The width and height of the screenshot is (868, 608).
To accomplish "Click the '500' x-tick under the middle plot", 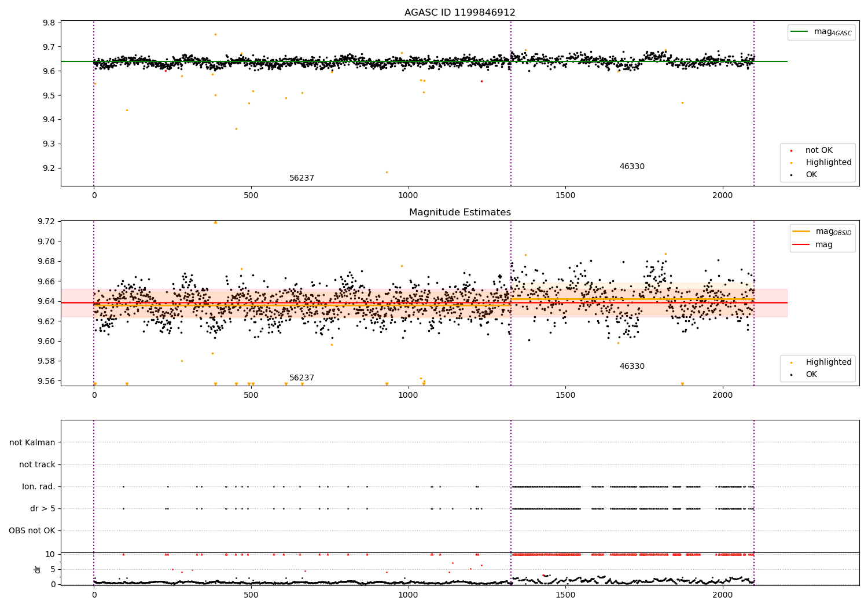I will pyautogui.click(x=251, y=395).
